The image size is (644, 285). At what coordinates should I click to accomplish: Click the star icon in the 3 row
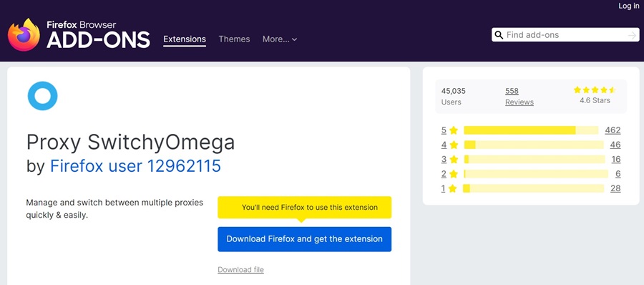[454, 159]
